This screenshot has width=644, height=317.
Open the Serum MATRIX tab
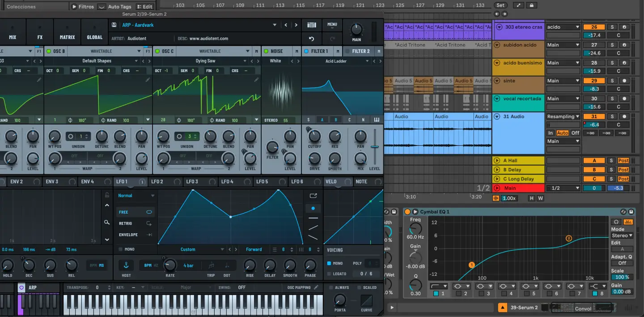pyautogui.click(x=67, y=31)
